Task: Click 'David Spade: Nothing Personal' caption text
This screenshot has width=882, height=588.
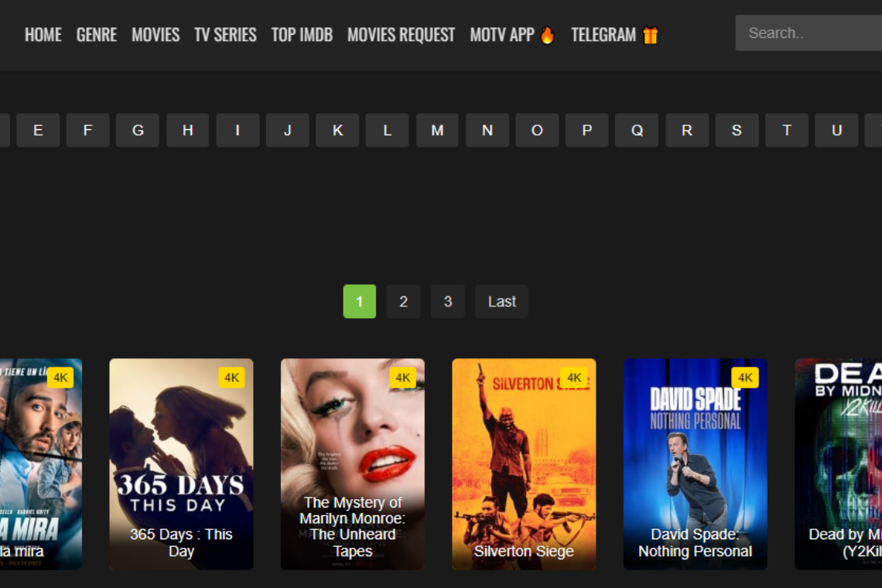Action: [x=696, y=542]
